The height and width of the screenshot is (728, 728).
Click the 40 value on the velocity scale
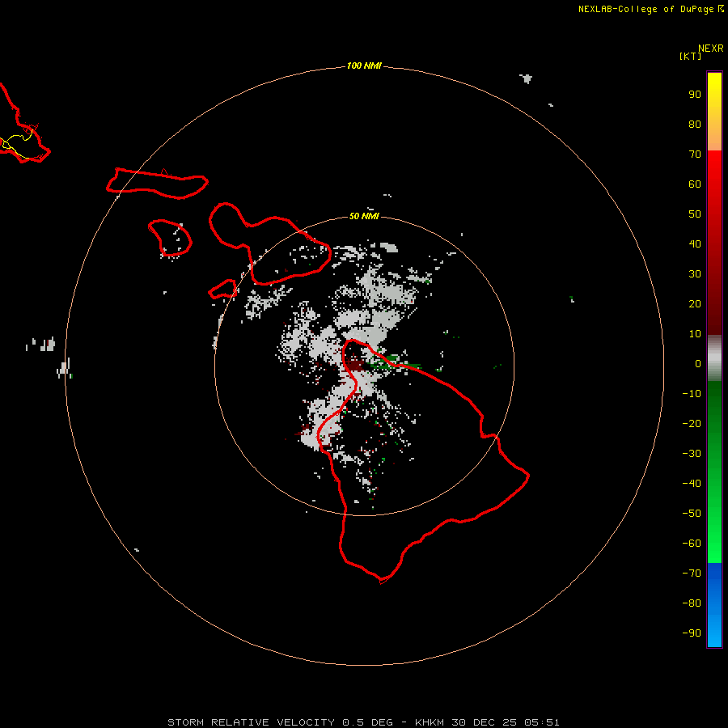tap(695, 244)
